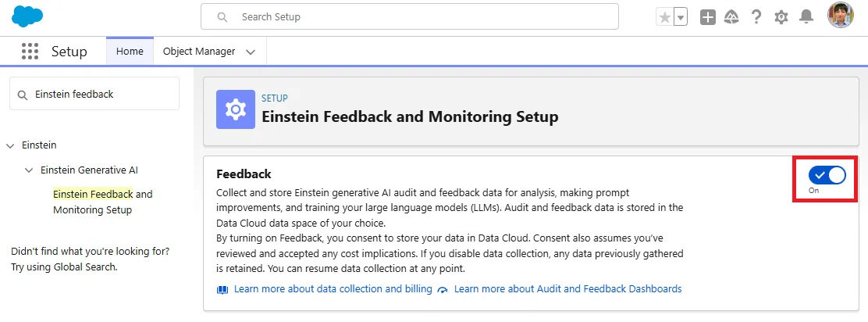
Task: Collapse the Einstein Generative AI node
Action: point(29,170)
